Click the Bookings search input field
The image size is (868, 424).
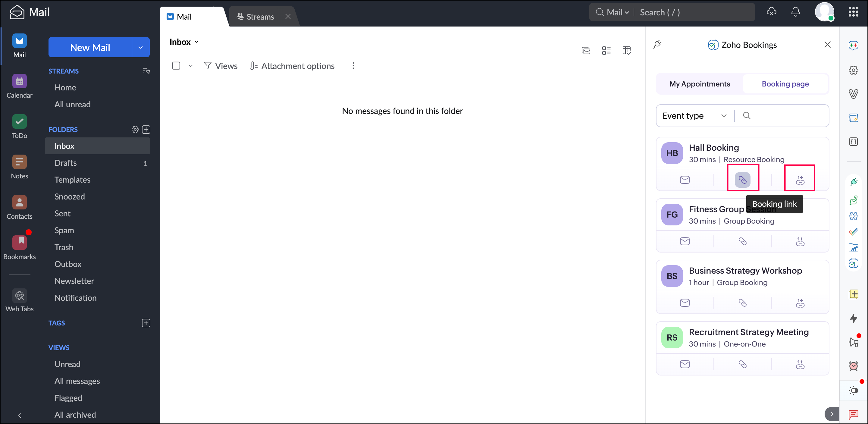click(785, 116)
